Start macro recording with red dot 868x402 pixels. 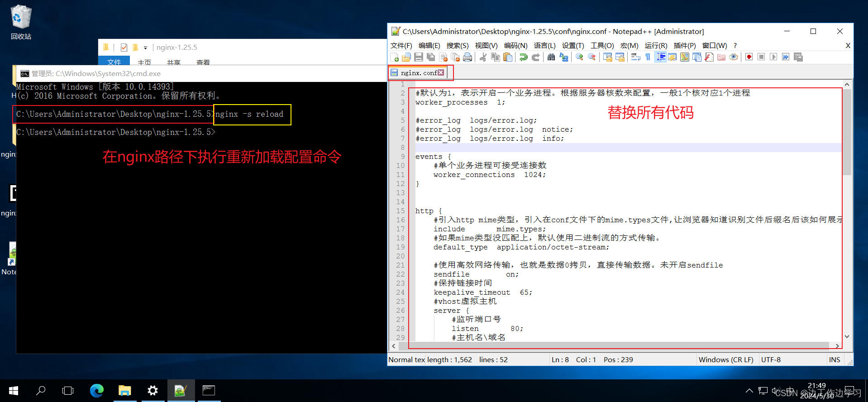[x=749, y=57]
